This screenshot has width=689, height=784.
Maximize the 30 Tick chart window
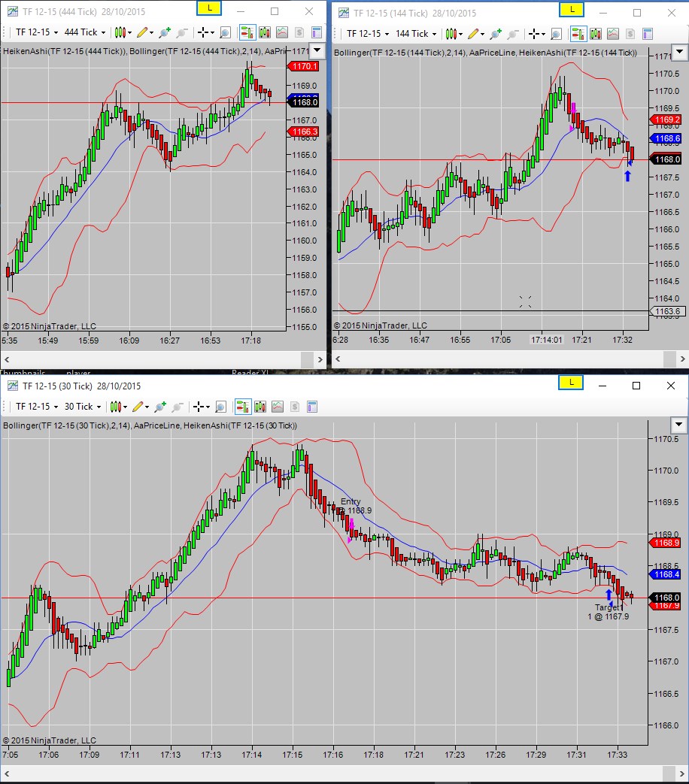point(636,386)
